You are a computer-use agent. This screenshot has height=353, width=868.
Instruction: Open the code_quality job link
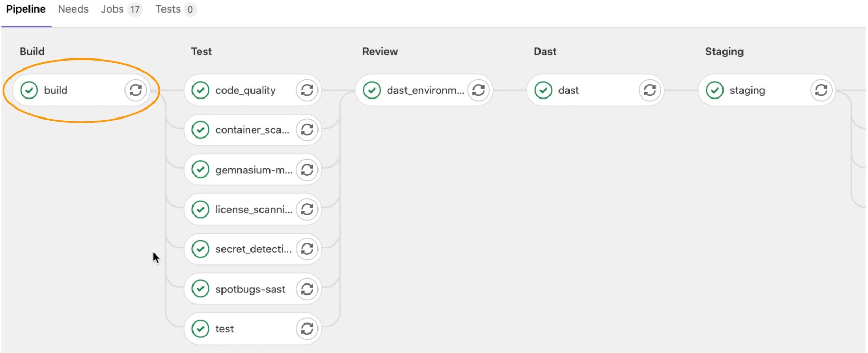click(245, 90)
